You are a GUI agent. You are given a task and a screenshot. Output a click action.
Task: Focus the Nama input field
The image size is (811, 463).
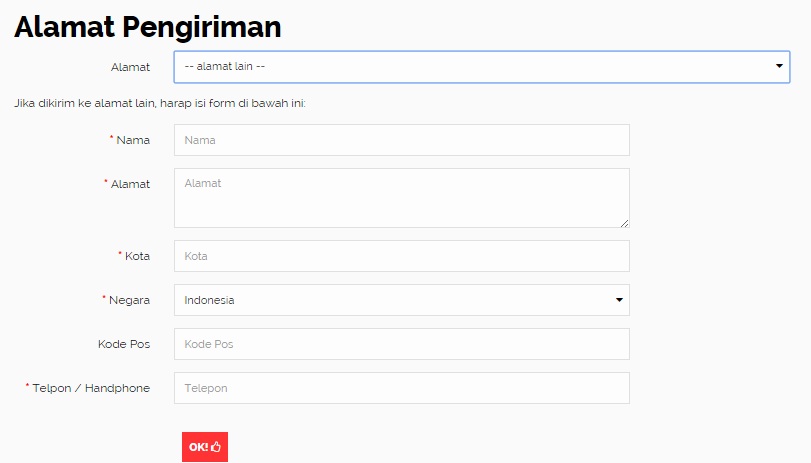point(401,140)
